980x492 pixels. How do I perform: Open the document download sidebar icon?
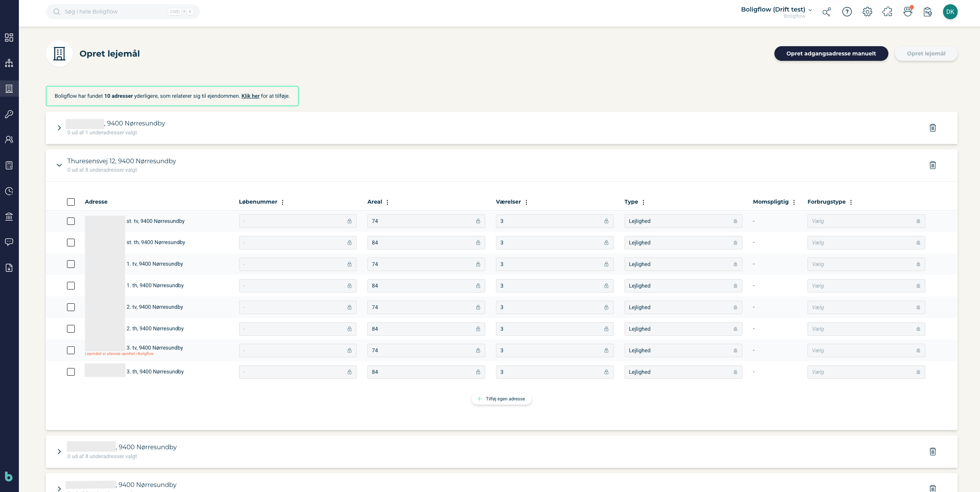9,268
